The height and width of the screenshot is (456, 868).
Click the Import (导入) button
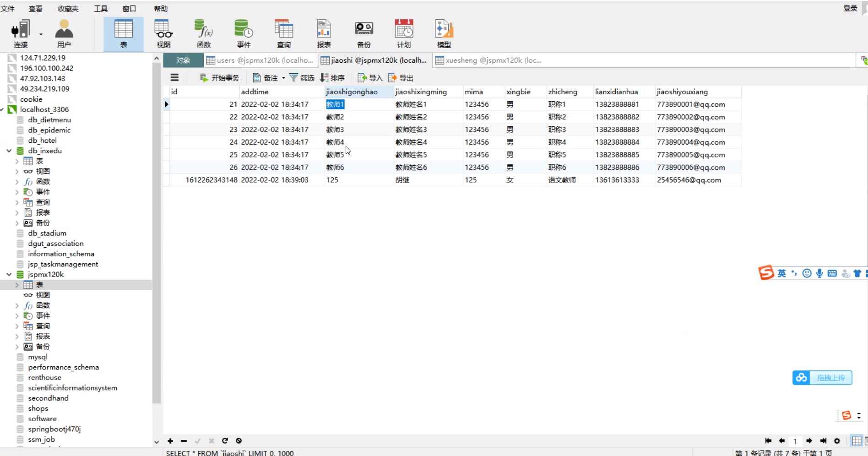tap(370, 78)
